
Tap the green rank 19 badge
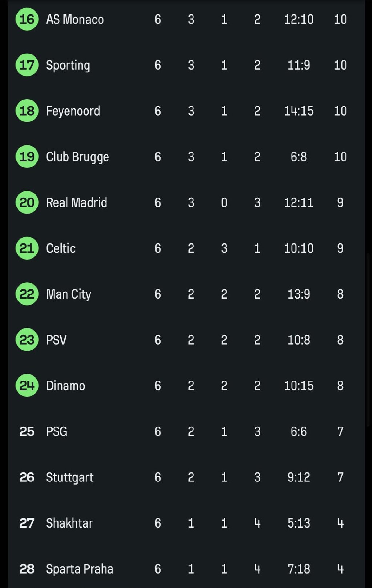(x=27, y=157)
